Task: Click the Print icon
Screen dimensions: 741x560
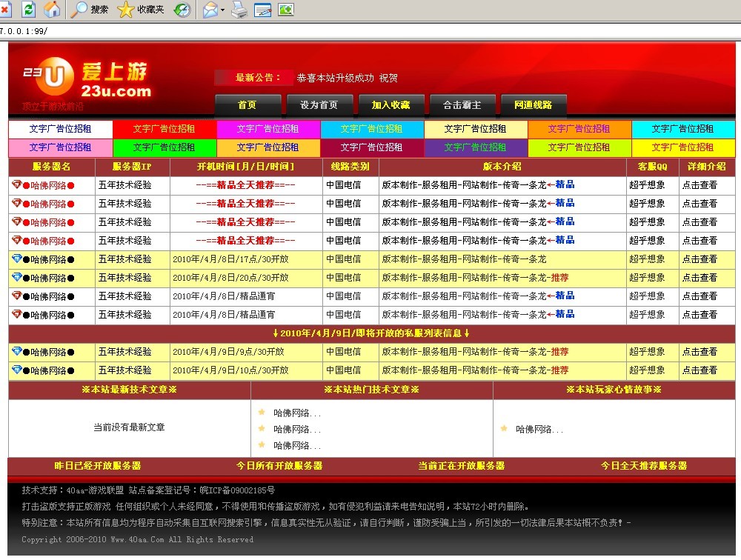Action: click(239, 10)
